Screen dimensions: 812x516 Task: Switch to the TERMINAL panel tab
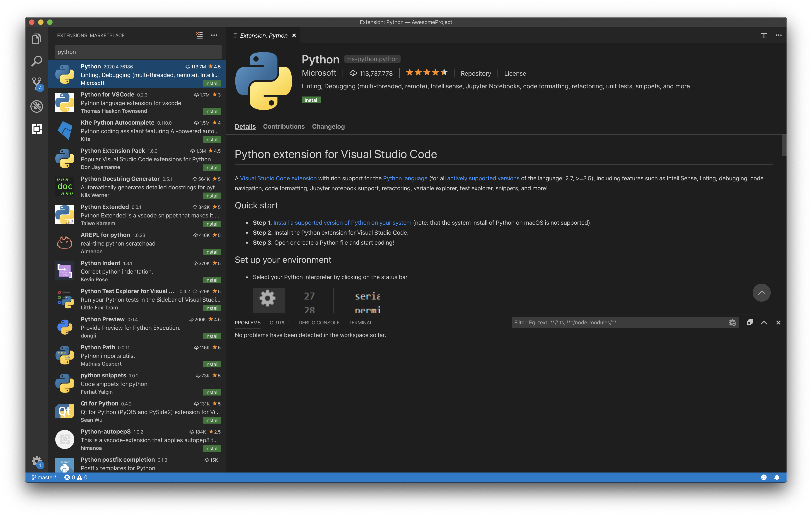pos(360,323)
